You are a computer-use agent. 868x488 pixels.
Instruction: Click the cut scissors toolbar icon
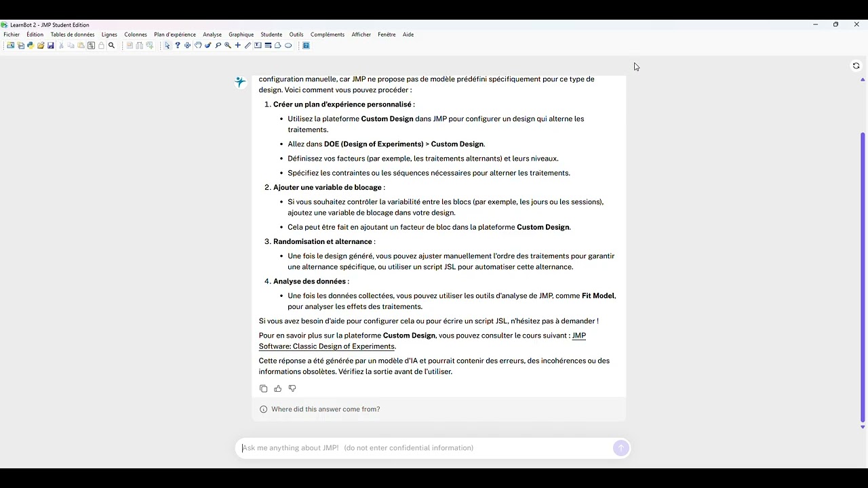(61, 45)
